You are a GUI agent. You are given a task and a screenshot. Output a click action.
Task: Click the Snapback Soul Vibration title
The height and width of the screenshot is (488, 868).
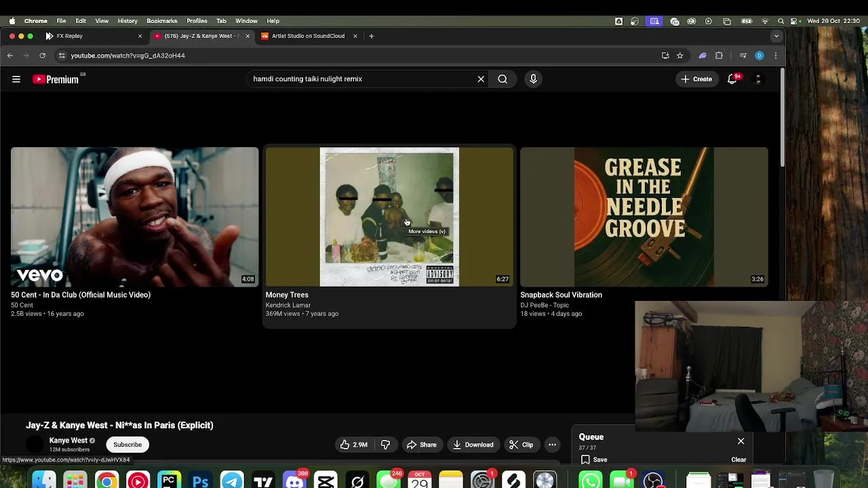coord(561,295)
